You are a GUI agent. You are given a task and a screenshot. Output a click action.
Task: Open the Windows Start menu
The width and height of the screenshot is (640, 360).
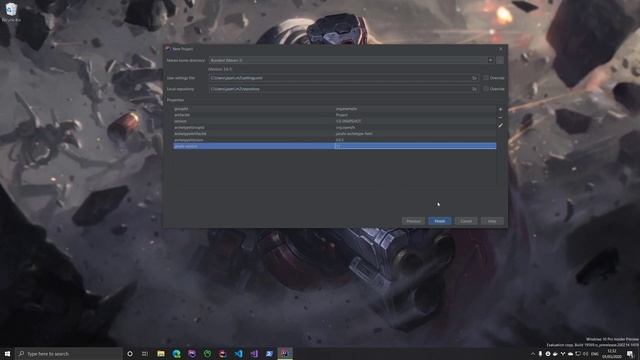7,353
